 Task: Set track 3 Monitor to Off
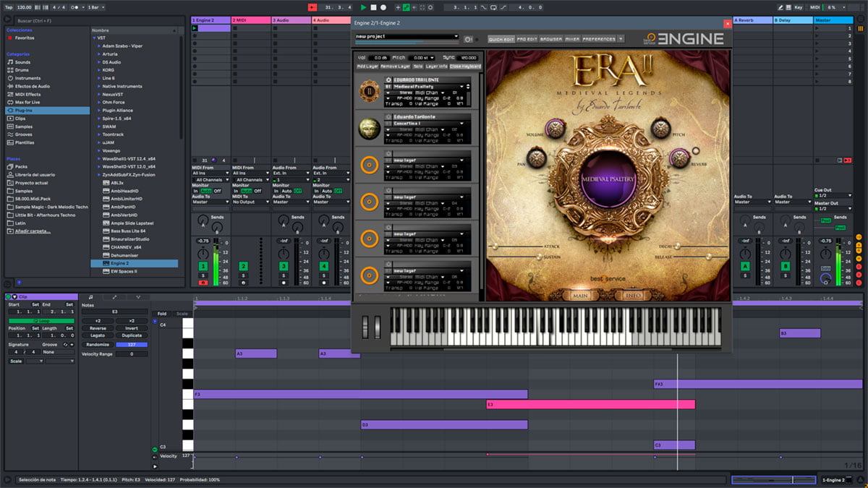coord(297,191)
